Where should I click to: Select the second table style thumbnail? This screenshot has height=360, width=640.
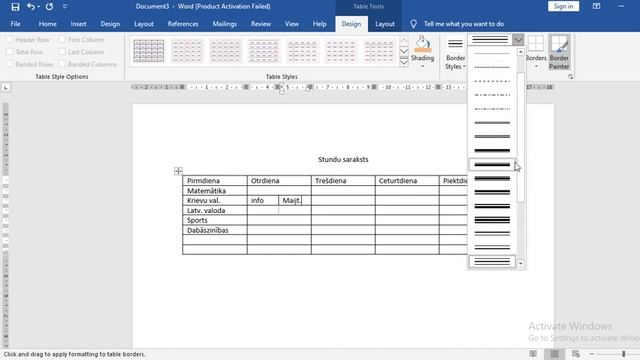[187, 51]
